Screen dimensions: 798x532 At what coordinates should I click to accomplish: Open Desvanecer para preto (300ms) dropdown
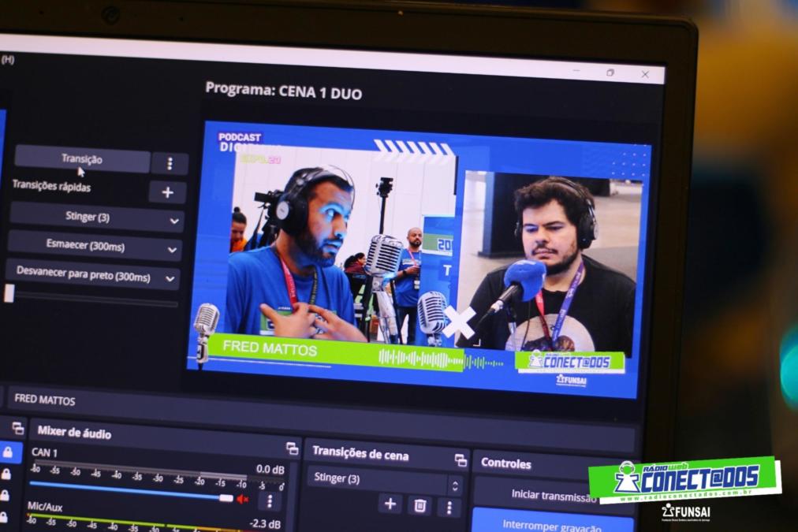[92, 275]
